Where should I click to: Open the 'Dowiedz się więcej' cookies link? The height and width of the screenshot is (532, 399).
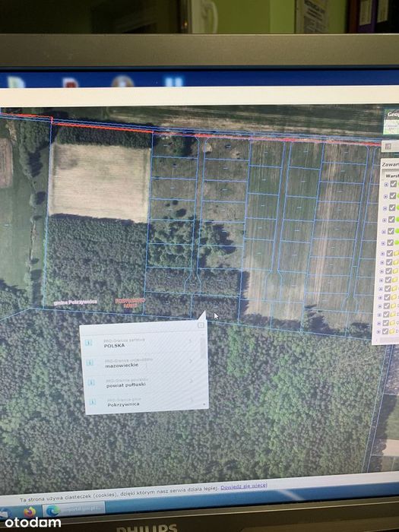coord(244,486)
